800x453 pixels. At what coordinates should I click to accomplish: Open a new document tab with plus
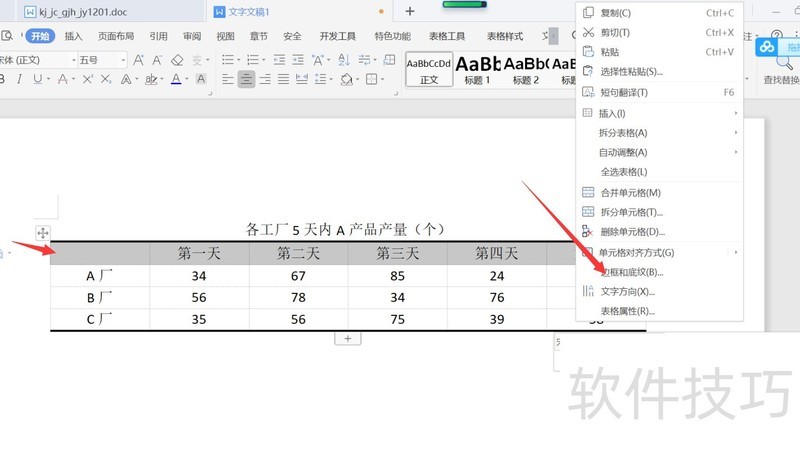[410, 11]
